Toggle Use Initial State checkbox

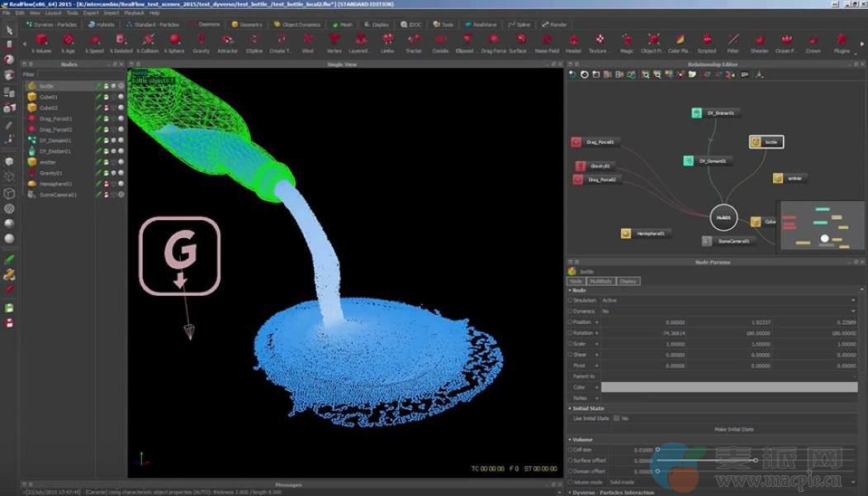point(615,418)
